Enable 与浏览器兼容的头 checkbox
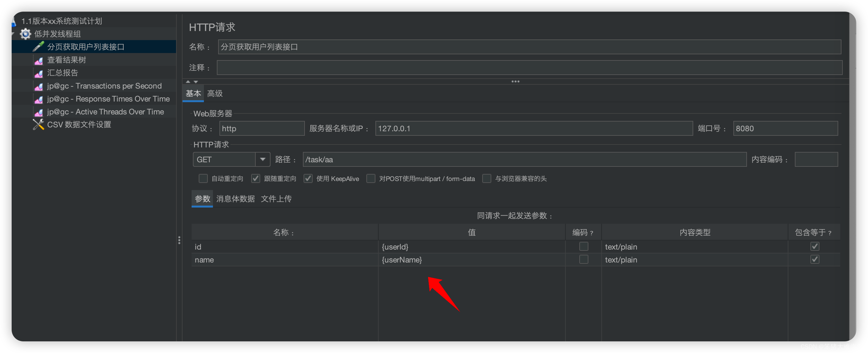Image resolution: width=868 pixels, height=353 pixels. [486, 178]
